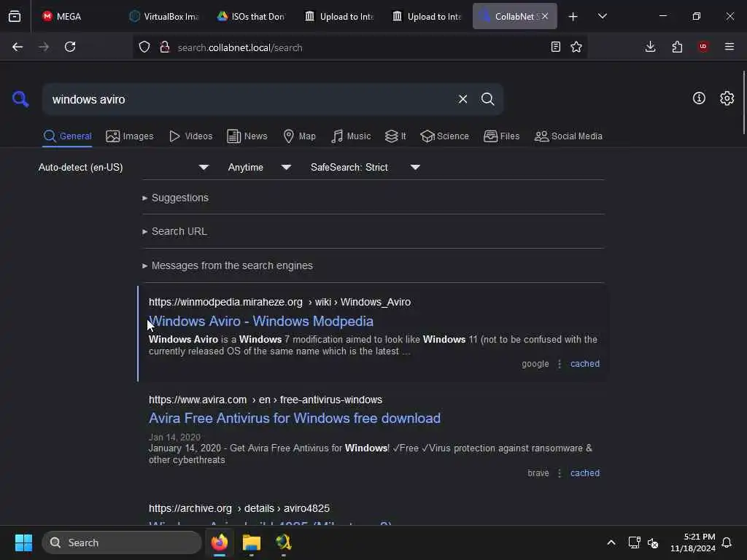Image resolution: width=747 pixels, height=560 pixels.
Task: Close the CollabNet tab
Action: (x=544, y=16)
